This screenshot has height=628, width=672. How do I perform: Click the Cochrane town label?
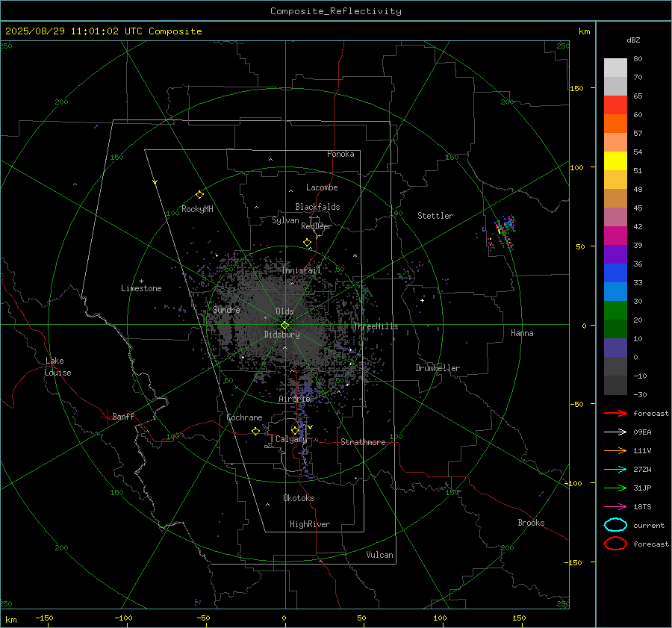pos(244,417)
